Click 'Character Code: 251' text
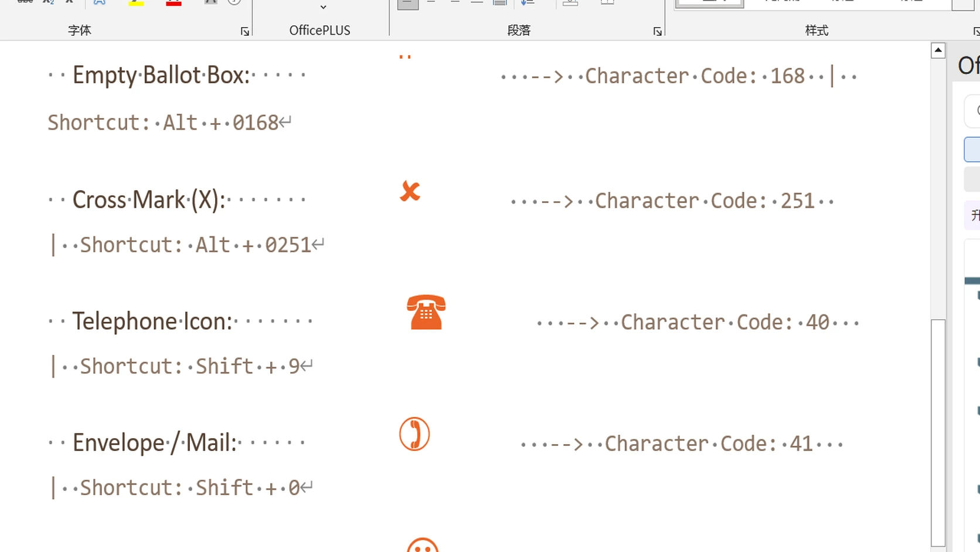Screen dimensions: 980x552 tap(705, 201)
